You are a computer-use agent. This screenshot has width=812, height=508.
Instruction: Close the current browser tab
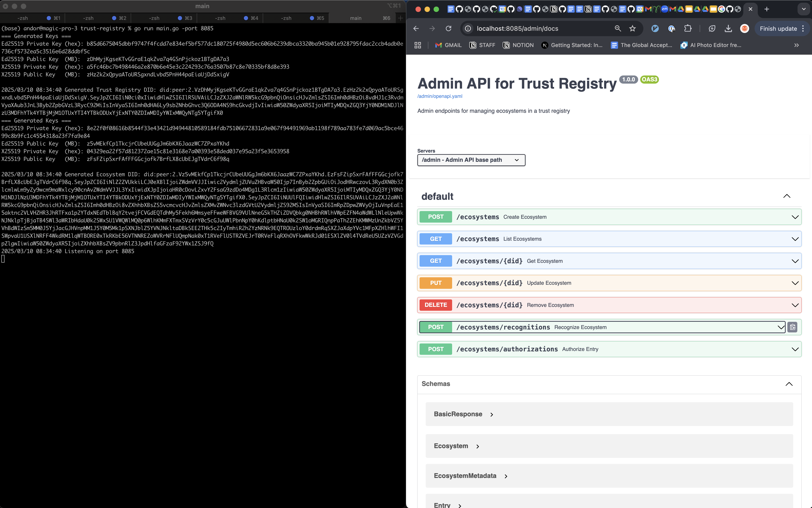[x=751, y=9]
